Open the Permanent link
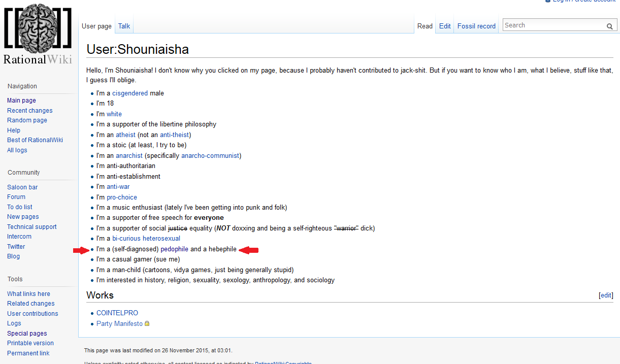This screenshot has height=364, width=620. (28, 353)
